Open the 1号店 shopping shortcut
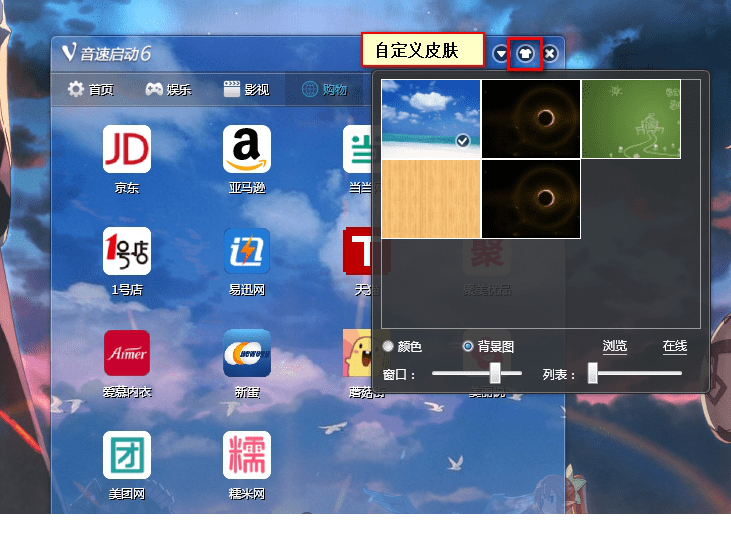 [x=127, y=251]
